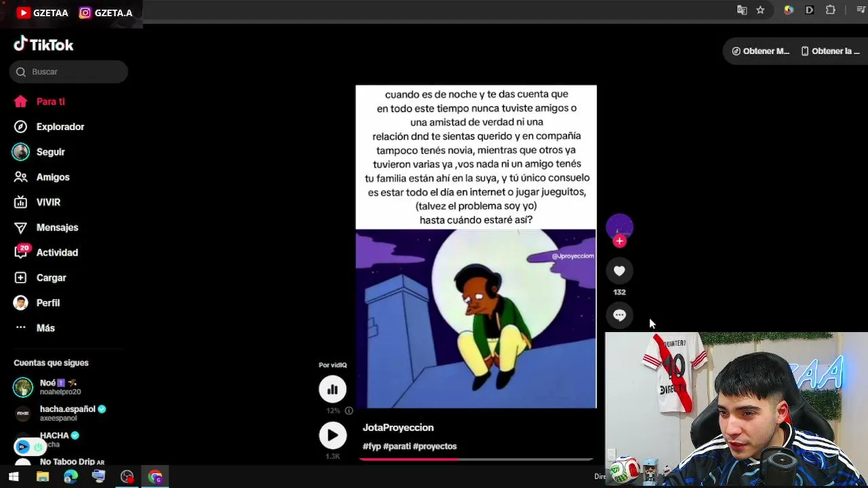Viewport: 868px width, 488px height.
Task: Like the video with the heart
Action: click(x=619, y=271)
